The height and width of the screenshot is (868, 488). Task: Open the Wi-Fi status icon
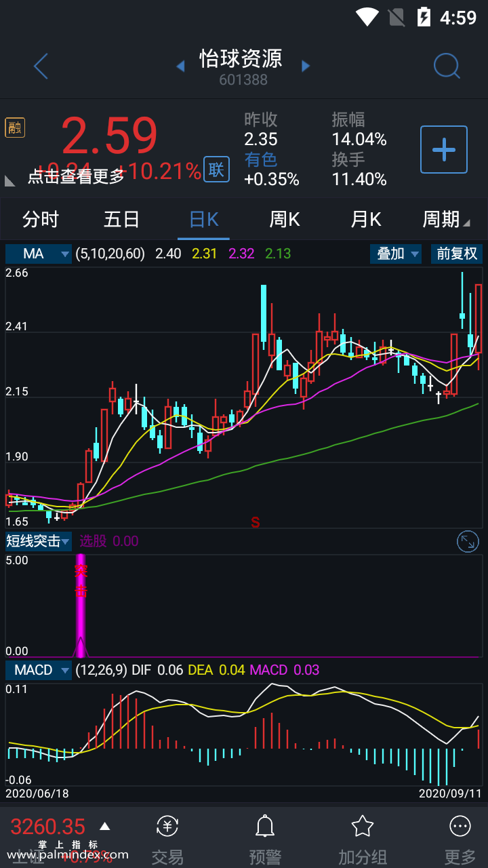pos(367,17)
